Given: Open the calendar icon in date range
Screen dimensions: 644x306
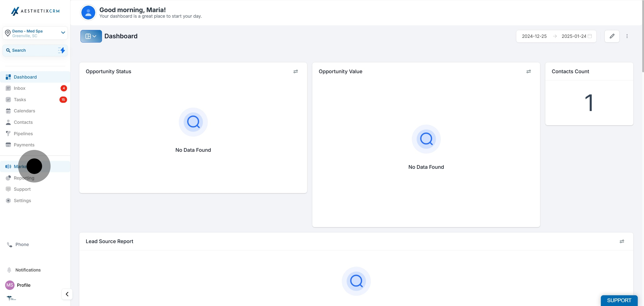Looking at the screenshot, I should coord(589,36).
